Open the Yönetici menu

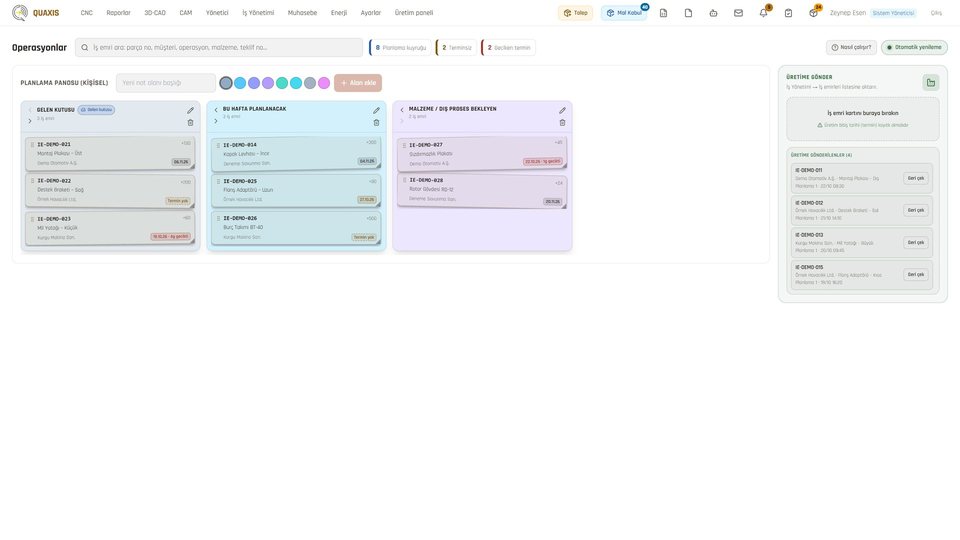217,13
